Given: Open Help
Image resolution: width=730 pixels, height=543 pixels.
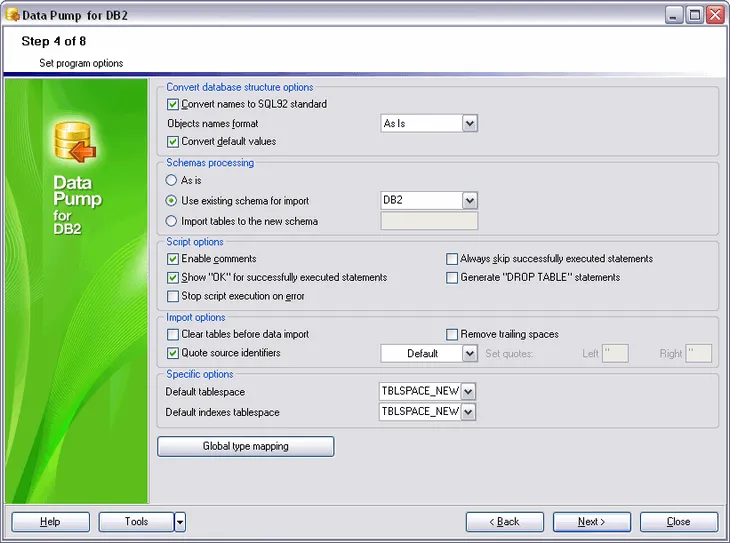Looking at the screenshot, I should [50, 522].
